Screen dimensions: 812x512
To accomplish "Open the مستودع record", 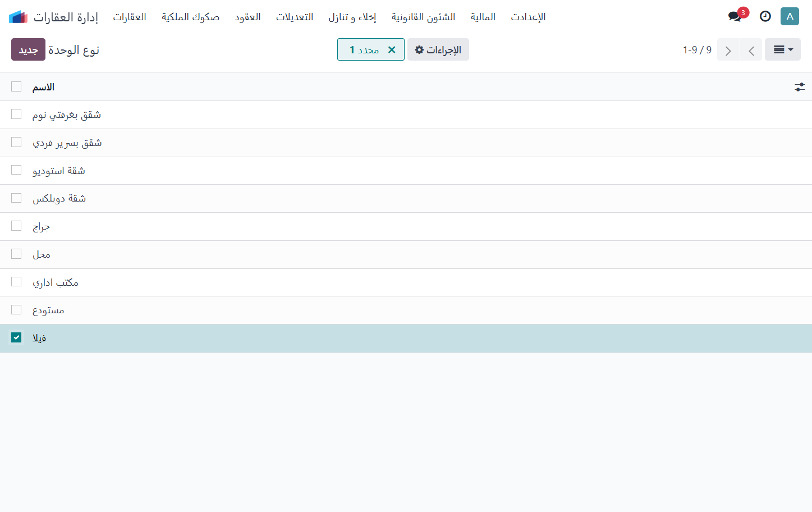I will point(48,310).
